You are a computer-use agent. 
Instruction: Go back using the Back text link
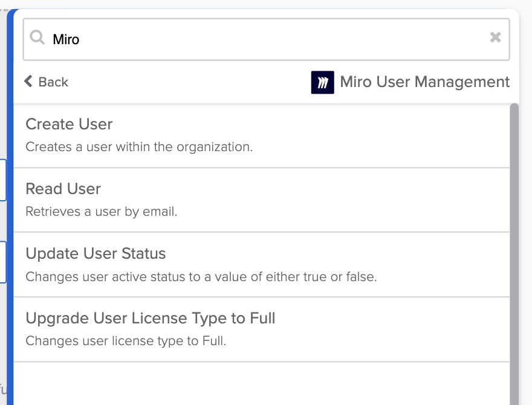click(53, 82)
